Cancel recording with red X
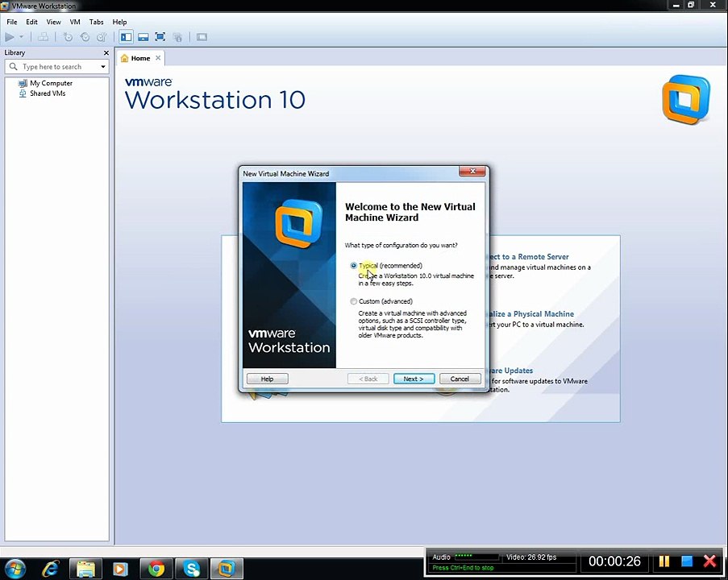The width and height of the screenshot is (728, 580). tap(710, 561)
